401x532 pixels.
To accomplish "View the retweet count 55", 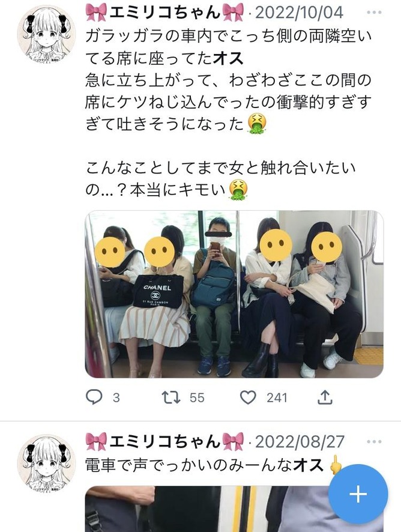I will coord(197,397).
